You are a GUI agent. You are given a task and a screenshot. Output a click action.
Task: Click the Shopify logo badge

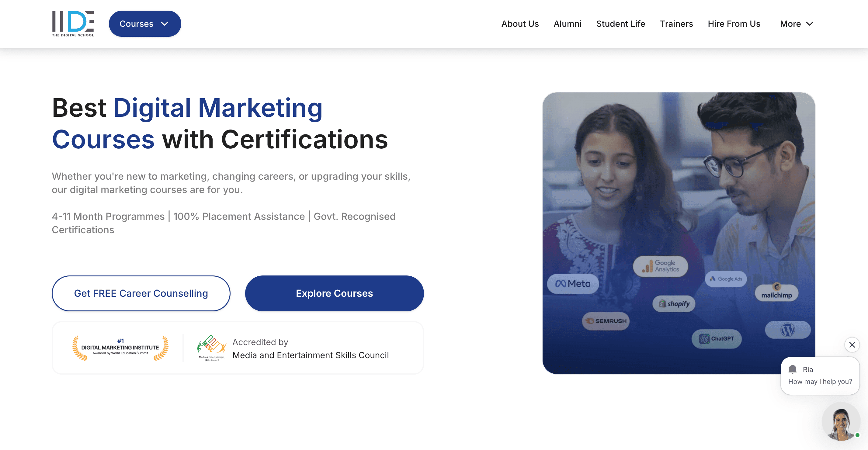[x=674, y=304]
